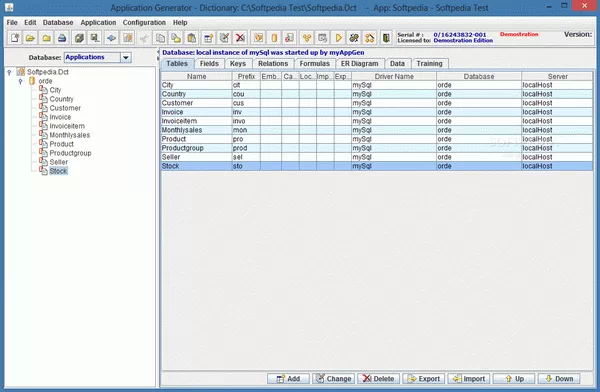Click the Down button
Image resolution: width=600 pixels, height=392 pixels.
559,379
